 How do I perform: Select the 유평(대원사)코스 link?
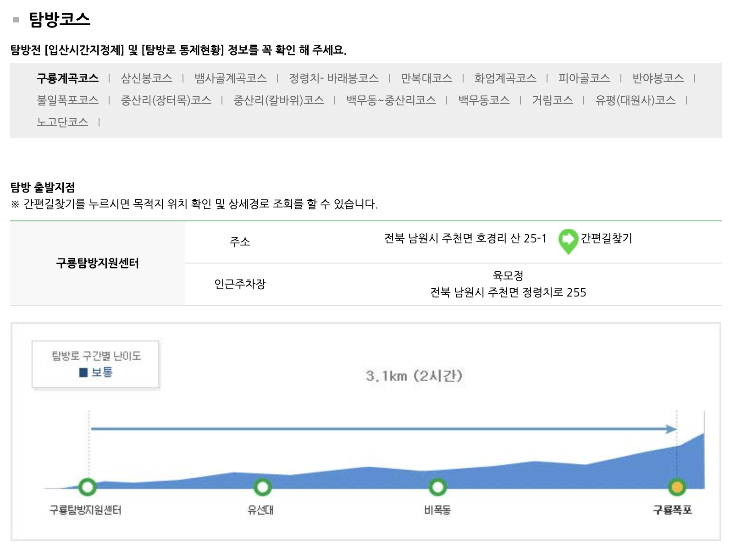[x=635, y=100]
